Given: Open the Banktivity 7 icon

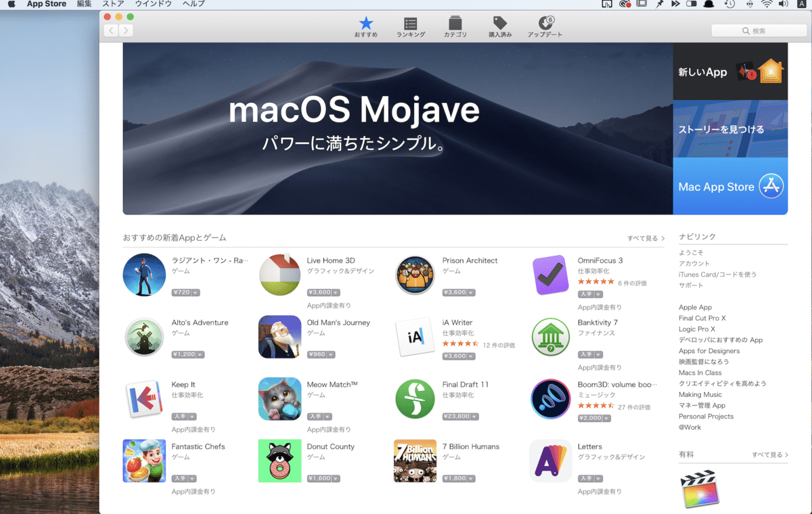Looking at the screenshot, I should click(x=551, y=337).
